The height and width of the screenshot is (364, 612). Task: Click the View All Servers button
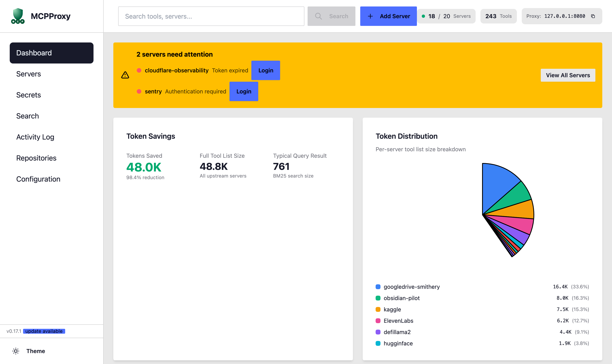click(x=568, y=75)
